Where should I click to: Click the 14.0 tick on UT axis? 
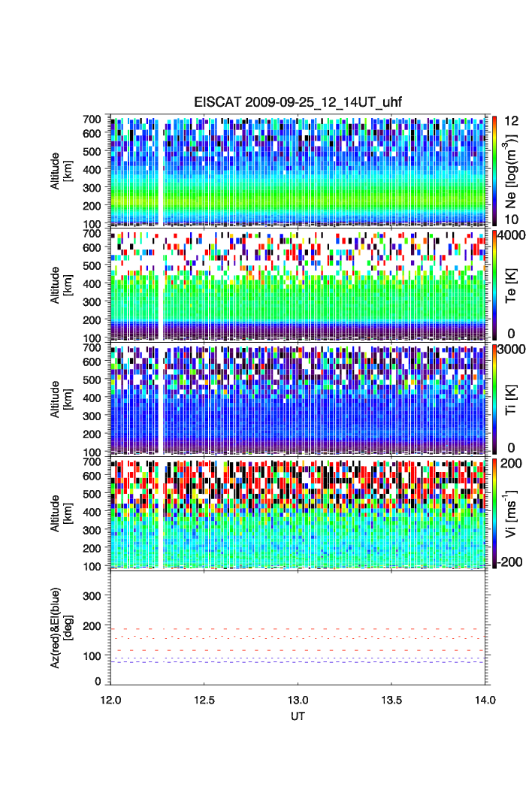[x=485, y=700]
